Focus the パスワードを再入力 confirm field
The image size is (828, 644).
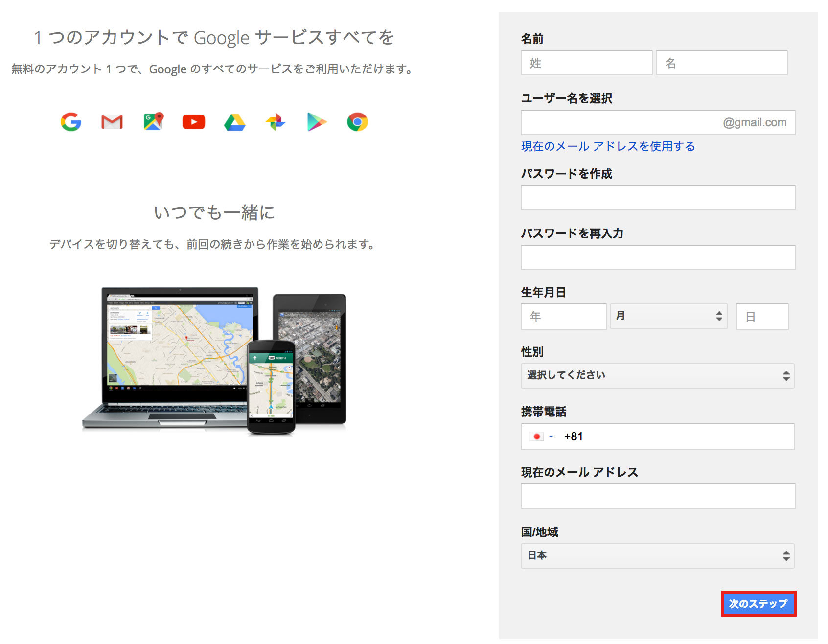658,257
